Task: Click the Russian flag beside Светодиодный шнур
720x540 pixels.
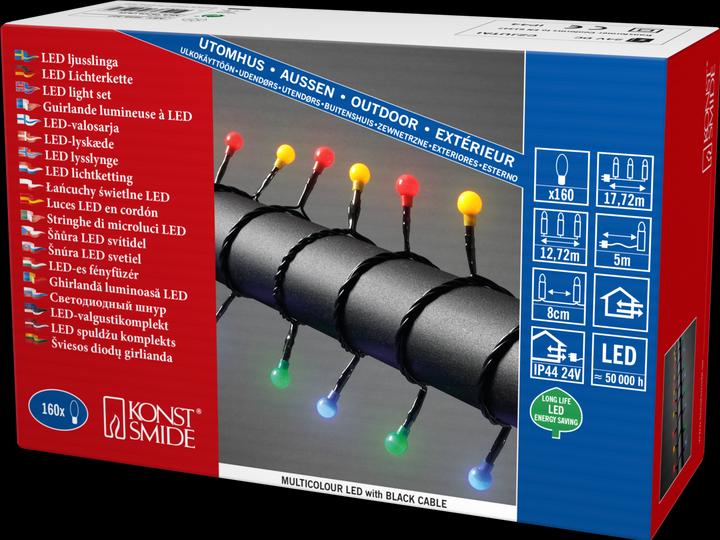Action: pyautogui.click(x=35, y=293)
